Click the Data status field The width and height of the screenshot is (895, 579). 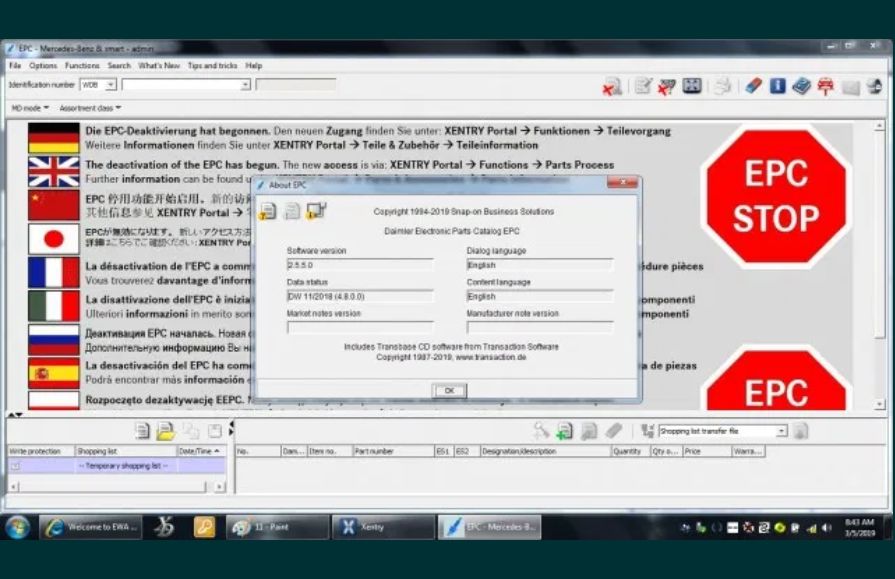point(360,296)
